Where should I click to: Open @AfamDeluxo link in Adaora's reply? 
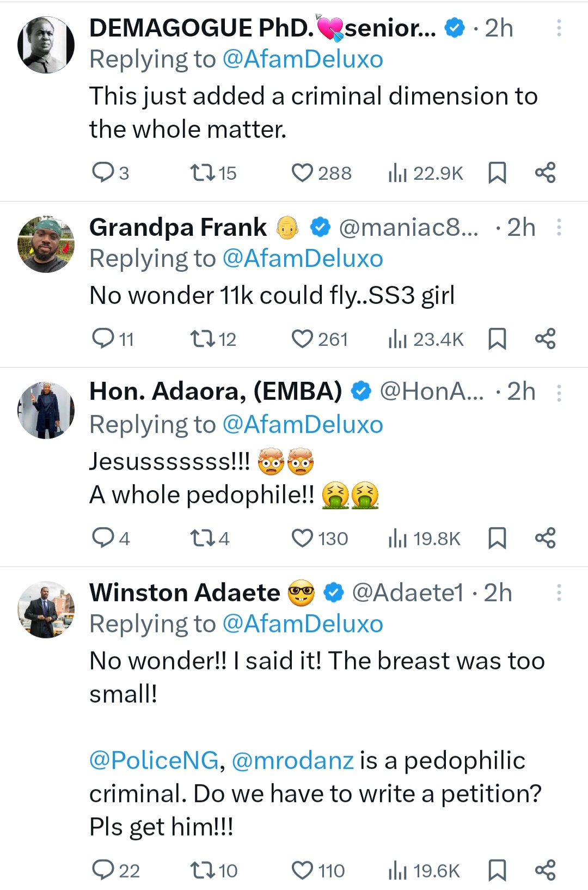[303, 425]
